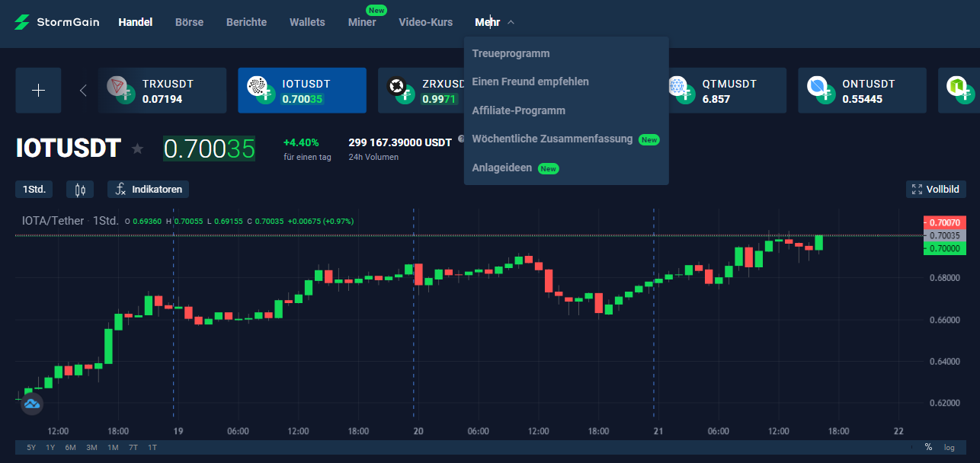Click the large 0.70035 price
The width and height of the screenshot is (980, 463).
tap(210, 148)
